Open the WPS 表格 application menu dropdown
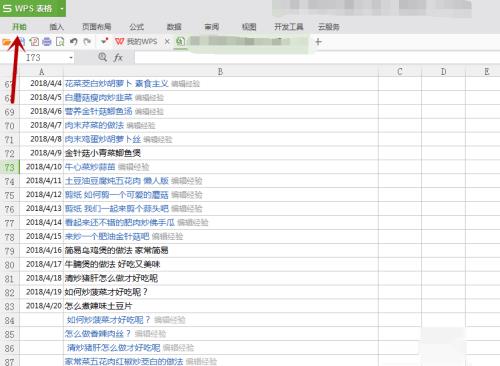 62,9
